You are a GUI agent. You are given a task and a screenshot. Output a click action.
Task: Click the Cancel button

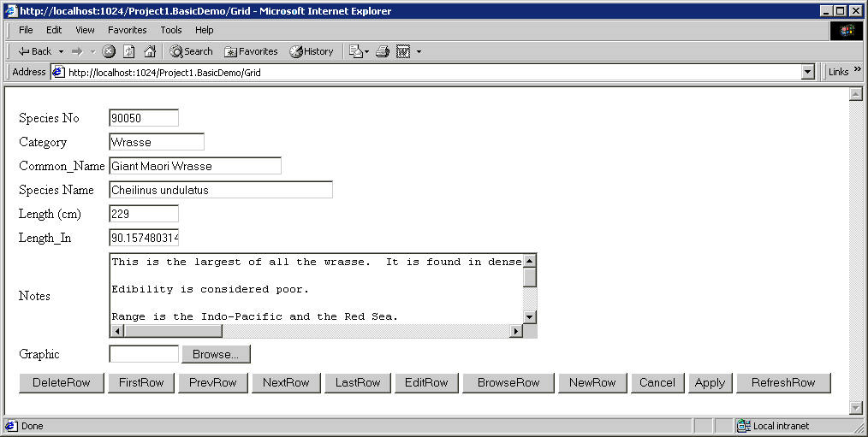[657, 383]
